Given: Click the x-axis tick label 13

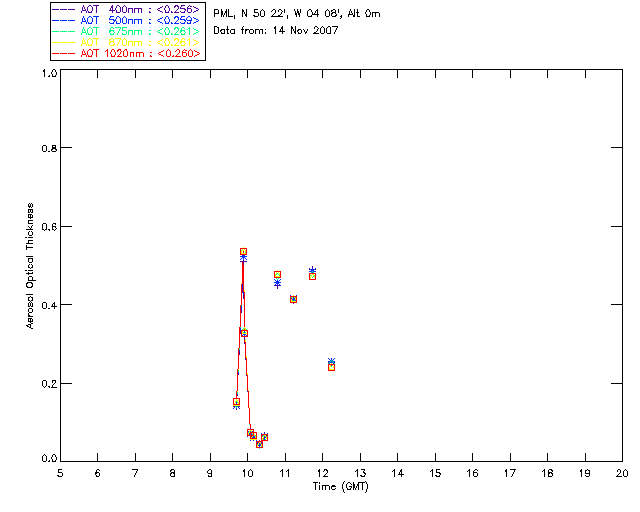Looking at the screenshot, I should [x=360, y=473].
